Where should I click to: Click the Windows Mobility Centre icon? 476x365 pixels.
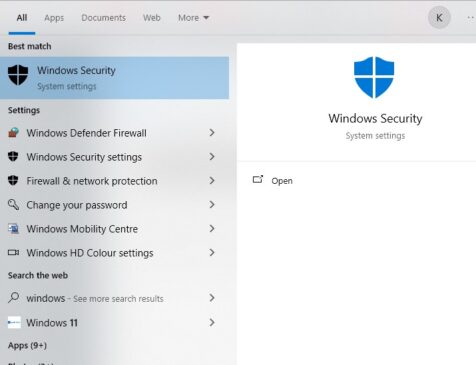point(13,229)
